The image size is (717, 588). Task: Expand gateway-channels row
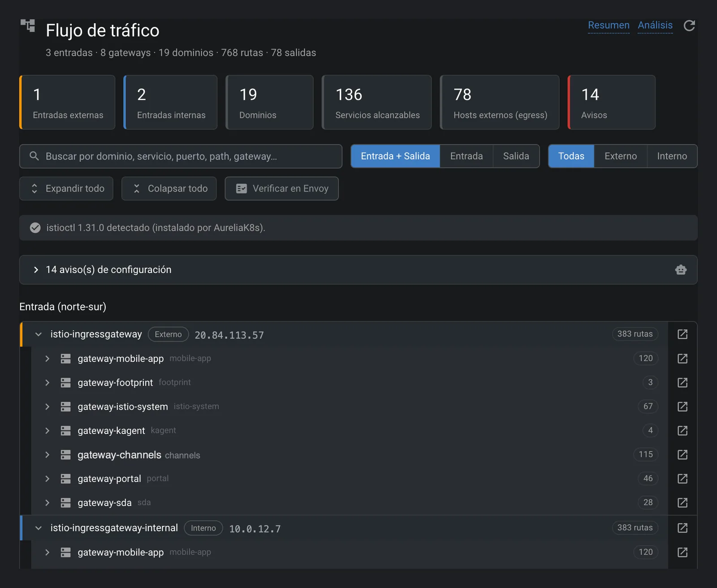click(x=47, y=455)
